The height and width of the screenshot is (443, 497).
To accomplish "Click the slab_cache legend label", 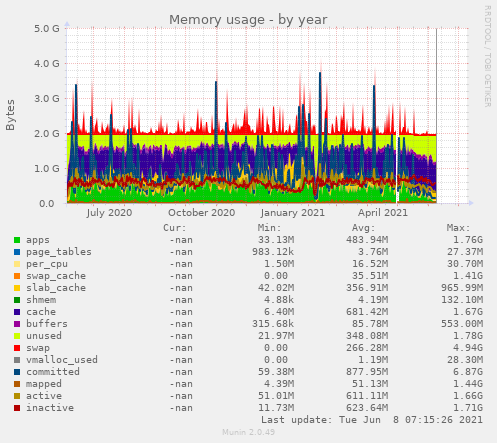I will (x=56, y=288).
